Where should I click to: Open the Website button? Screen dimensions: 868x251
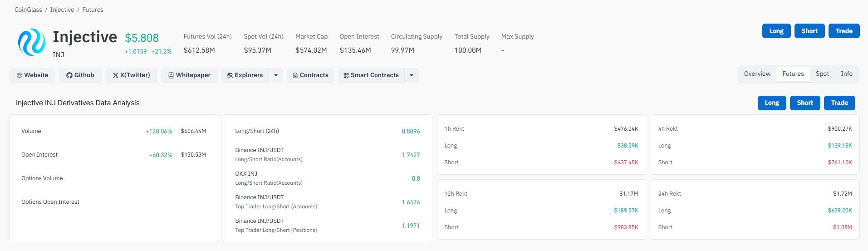(32, 75)
